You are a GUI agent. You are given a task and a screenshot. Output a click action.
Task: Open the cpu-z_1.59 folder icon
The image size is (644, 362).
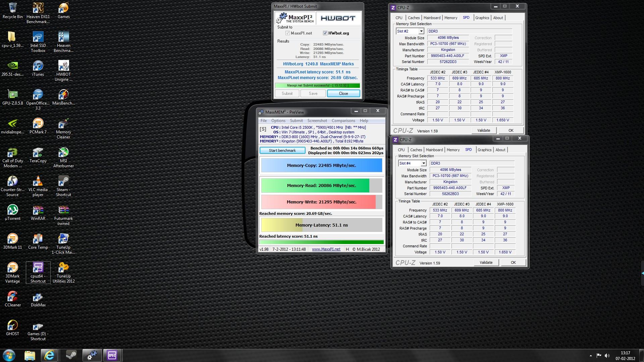click(x=13, y=40)
